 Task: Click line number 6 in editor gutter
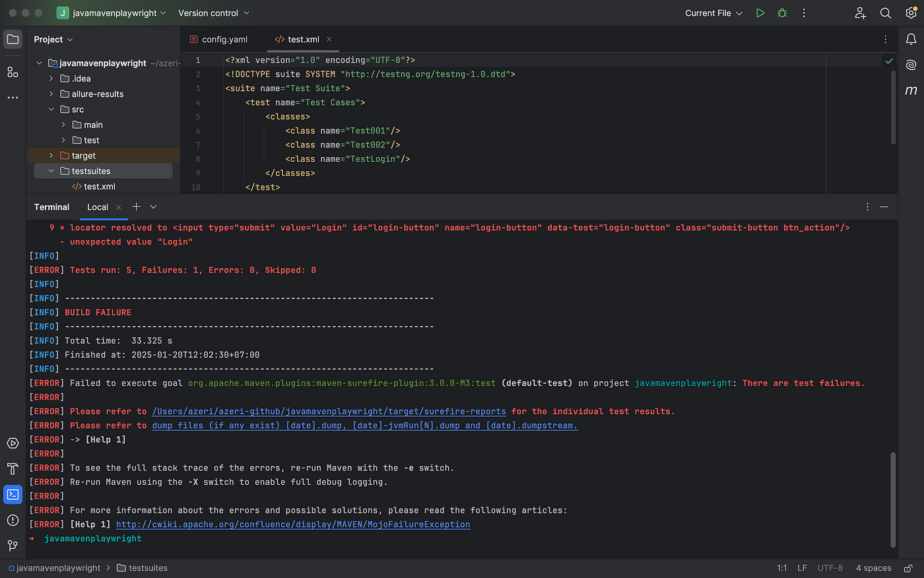[197, 131]
